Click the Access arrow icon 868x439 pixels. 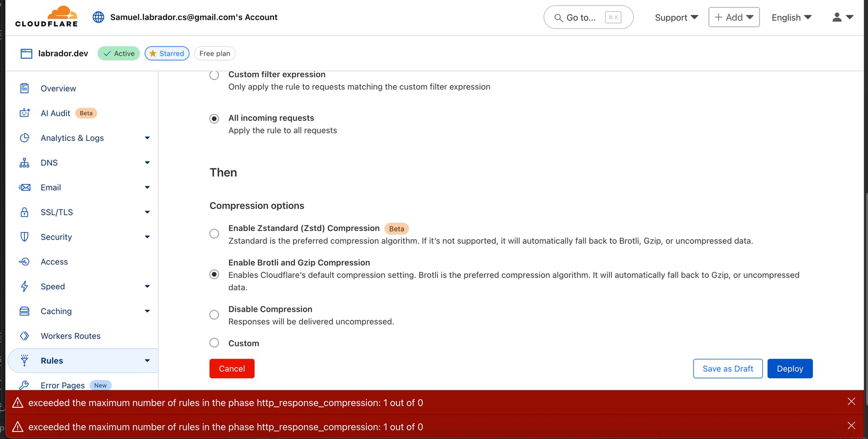point(24,262)
